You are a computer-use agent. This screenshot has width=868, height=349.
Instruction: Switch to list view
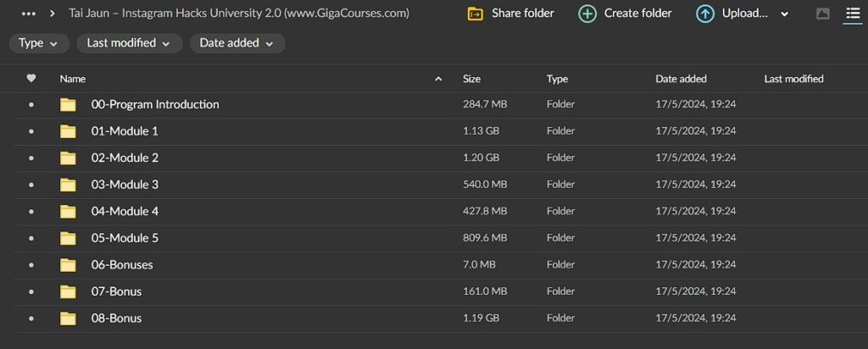[x=853, y=14]
